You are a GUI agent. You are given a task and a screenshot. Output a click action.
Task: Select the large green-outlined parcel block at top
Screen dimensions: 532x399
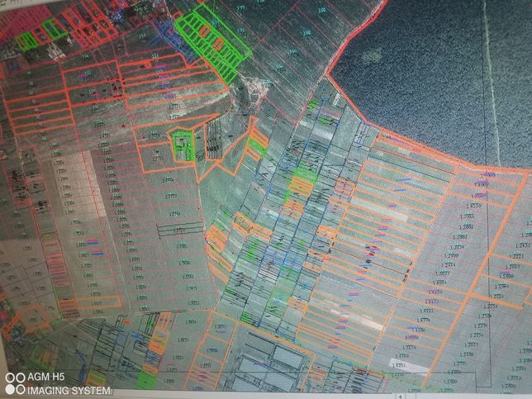(213, 42)
